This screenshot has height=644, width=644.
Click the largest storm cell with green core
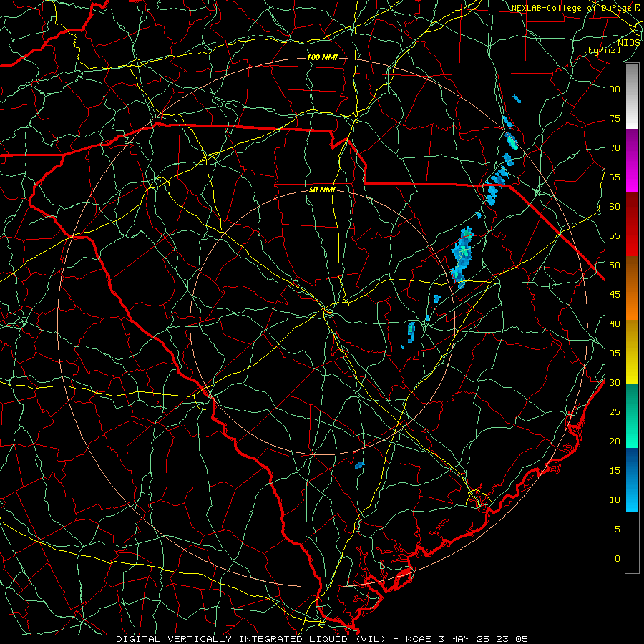click(x=462, y=257)
